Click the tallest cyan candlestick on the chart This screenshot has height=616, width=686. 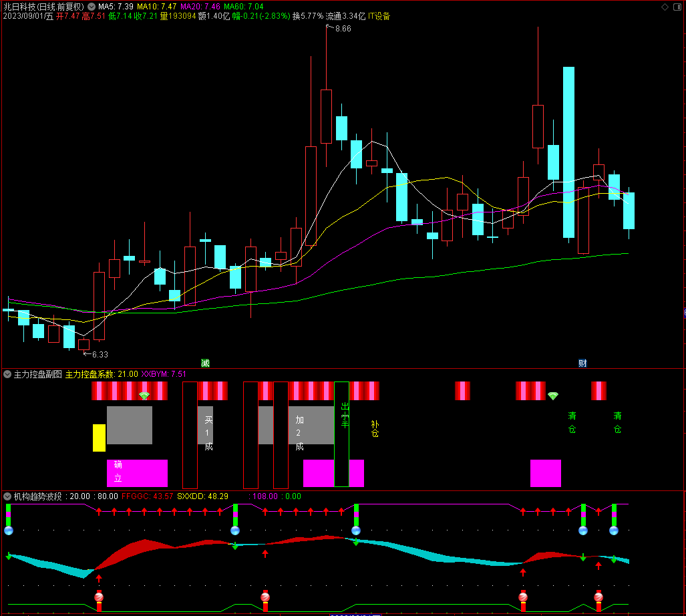point(568,152)
